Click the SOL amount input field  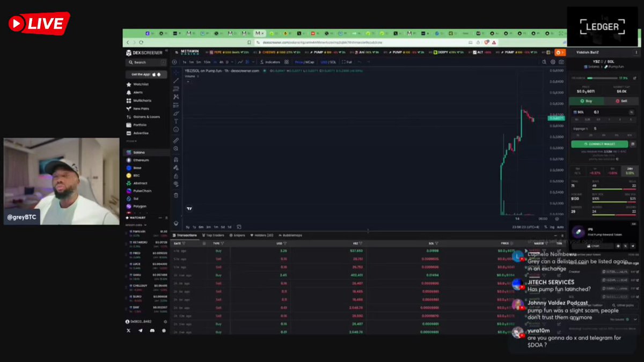click(604, 112)
